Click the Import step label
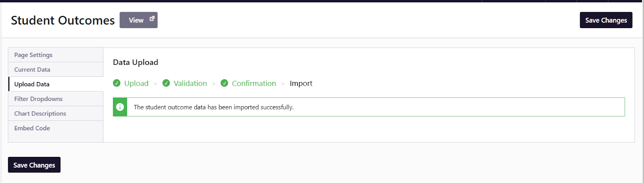The image size is (644, 183). pos(301,83)
